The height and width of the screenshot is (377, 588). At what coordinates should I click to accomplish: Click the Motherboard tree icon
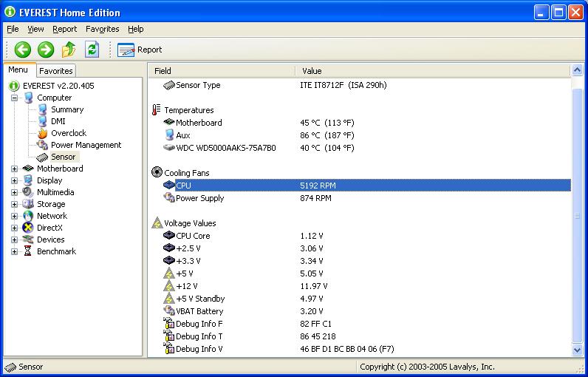pyautogui.click(x=28, y=169)
